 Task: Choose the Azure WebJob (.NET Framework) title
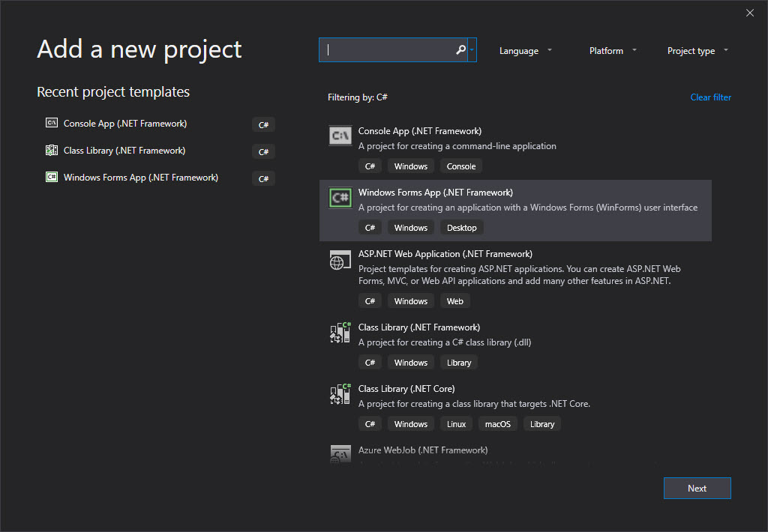423,450
